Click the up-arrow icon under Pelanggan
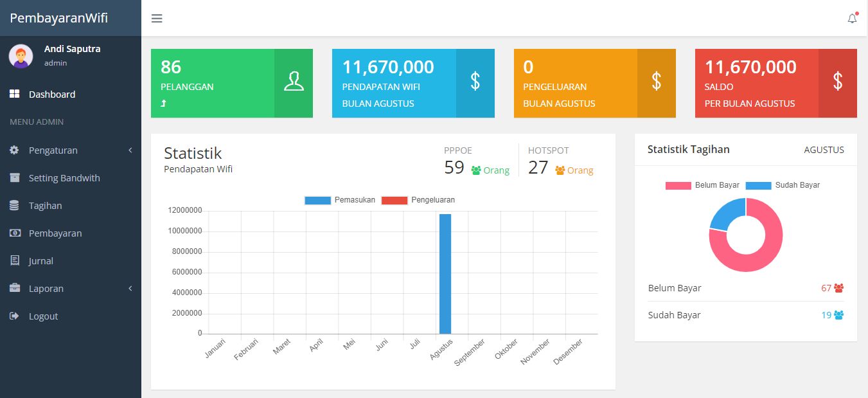The height and width of the screenshot is (398, 868). click(x=163, y=104)
